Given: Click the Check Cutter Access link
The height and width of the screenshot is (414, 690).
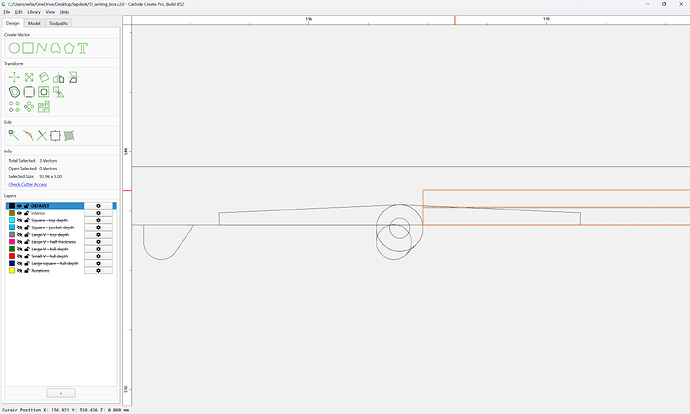Looking at the screenshot, I should click(x=28, y=184).
